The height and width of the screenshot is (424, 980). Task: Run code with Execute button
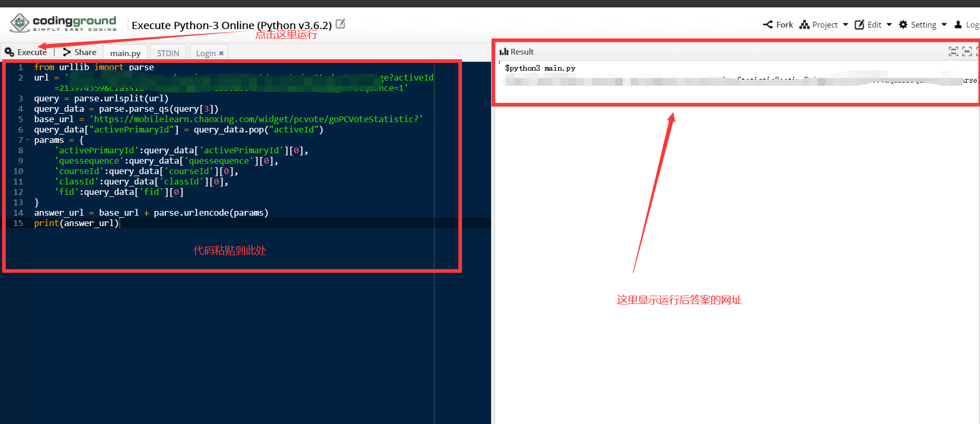click(x=26, y=52)
